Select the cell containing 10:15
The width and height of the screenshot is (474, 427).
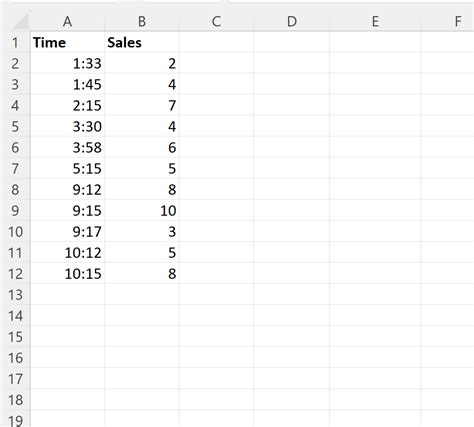coord(67,274)
